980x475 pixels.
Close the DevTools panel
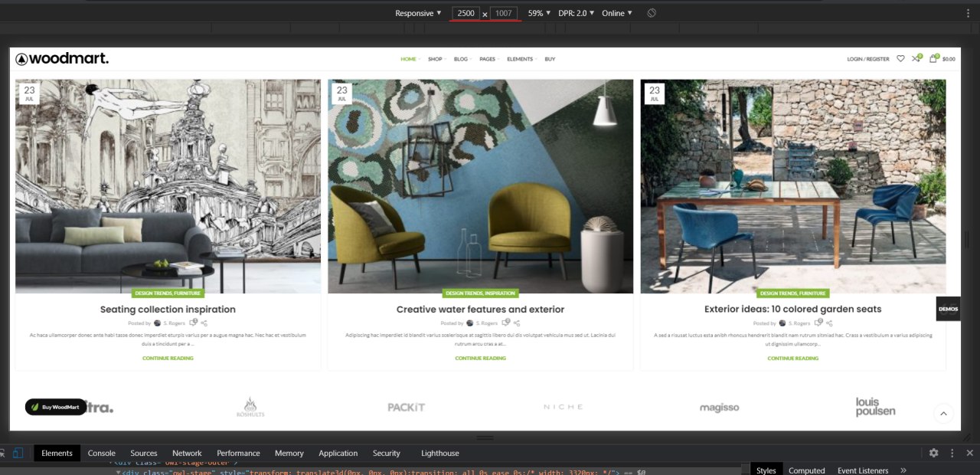[969, 453]
